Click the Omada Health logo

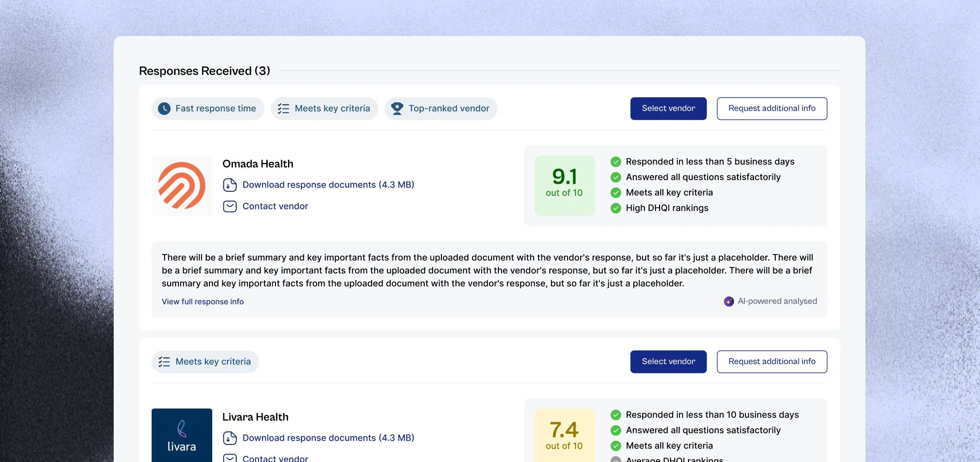182,186
